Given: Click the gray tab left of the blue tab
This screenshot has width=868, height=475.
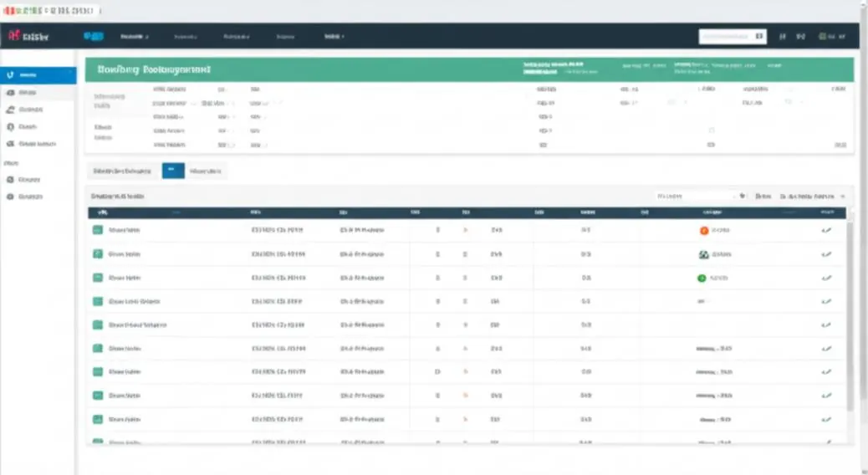Looking at the screenshot, I should tap(122, 171).
